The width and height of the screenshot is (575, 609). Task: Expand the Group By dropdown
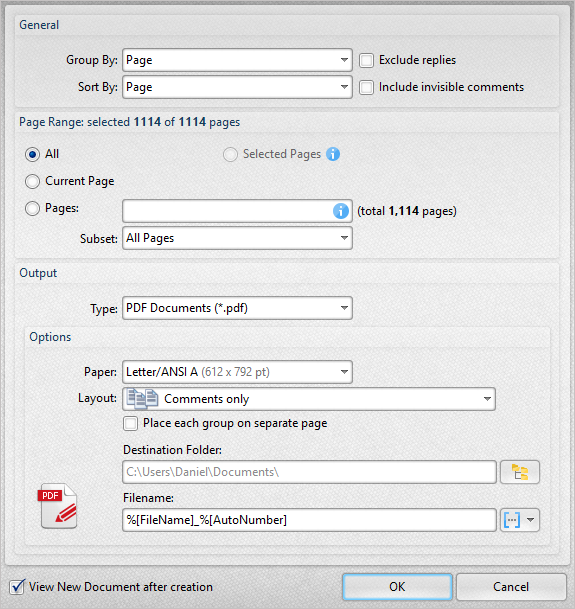coord(237,60)
